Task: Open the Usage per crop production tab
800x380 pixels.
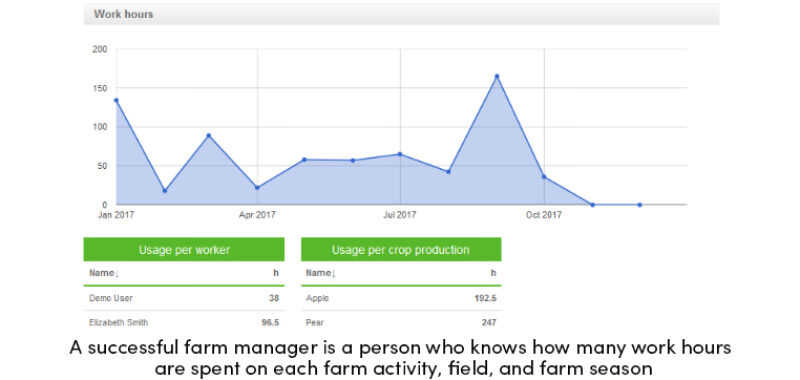Action: 401,249
